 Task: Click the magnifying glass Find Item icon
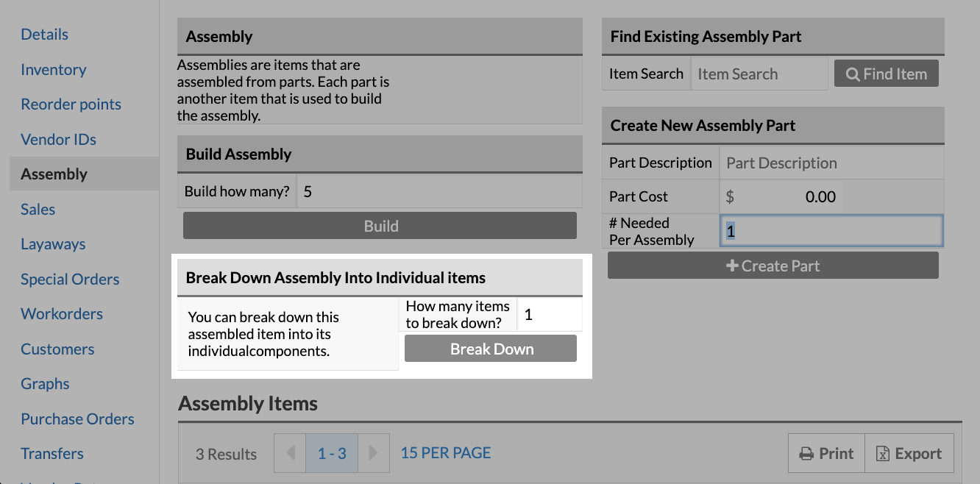coord(853,74)
